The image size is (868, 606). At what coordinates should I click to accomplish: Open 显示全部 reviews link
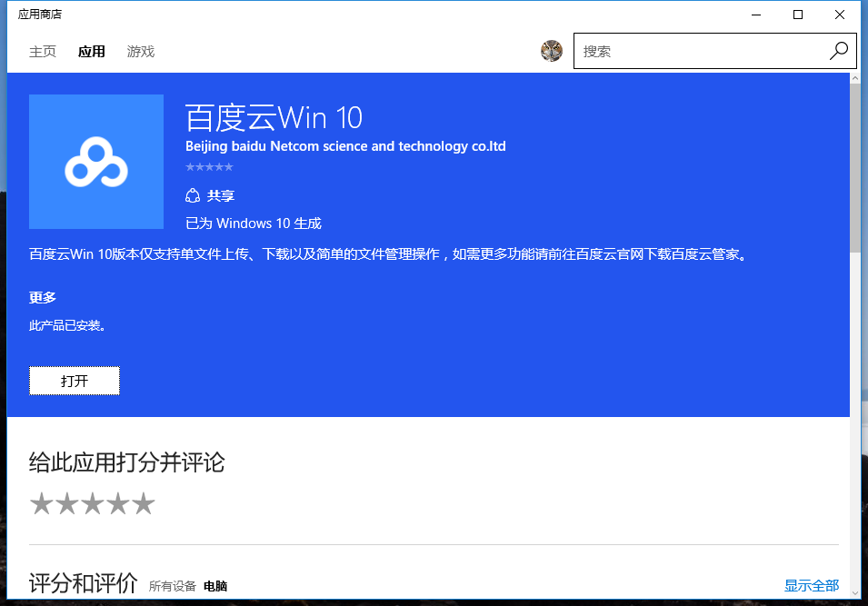(x=812, y=585)
